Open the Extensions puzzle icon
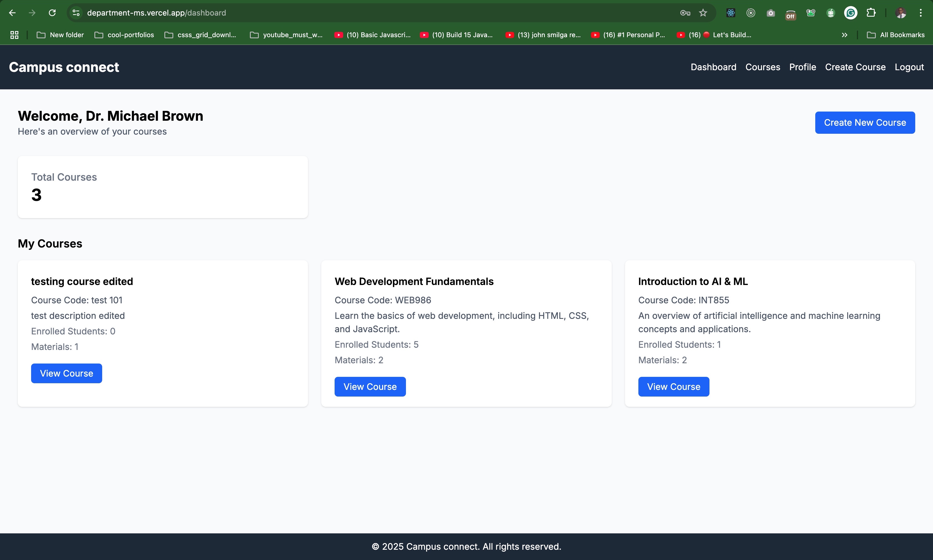The height and width of the screenshot is (560, 933). [x=871, y=13]
